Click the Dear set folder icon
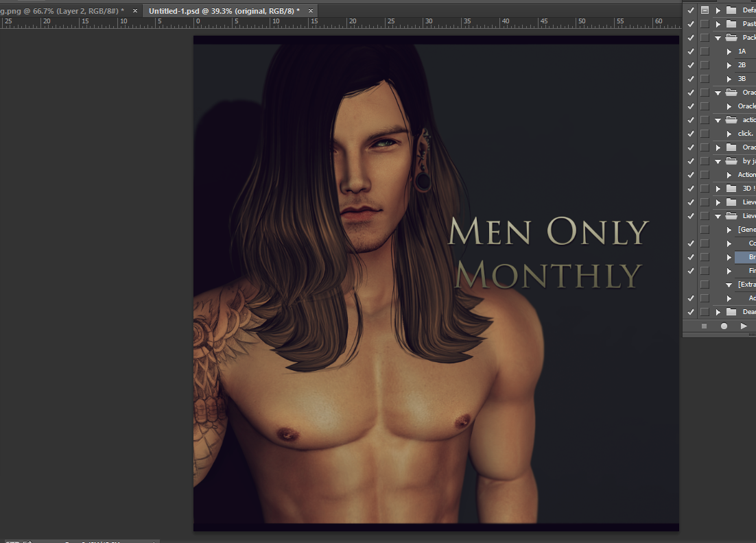This screenshot has height=543, width=756. [731, 312]
